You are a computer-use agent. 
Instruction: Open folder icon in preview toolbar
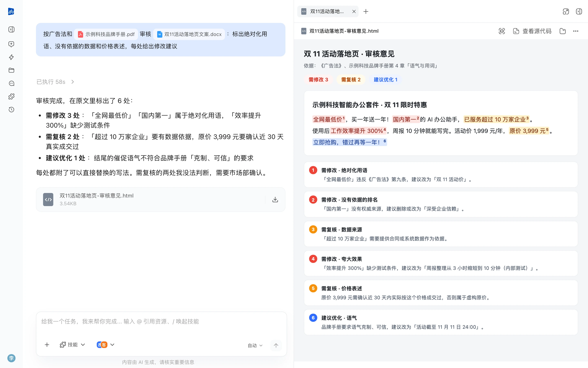pyautogui.click(x=562, y=31)
